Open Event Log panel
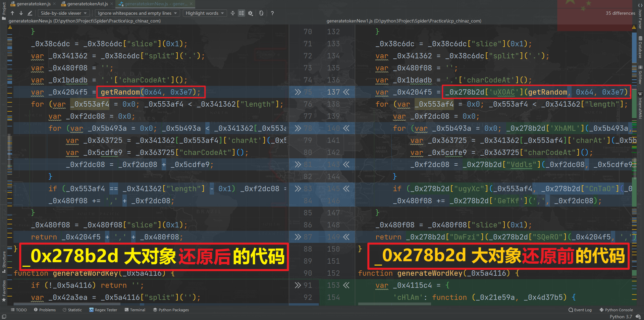Viewport: 644px width, 320px height. (x=580, y=310)
